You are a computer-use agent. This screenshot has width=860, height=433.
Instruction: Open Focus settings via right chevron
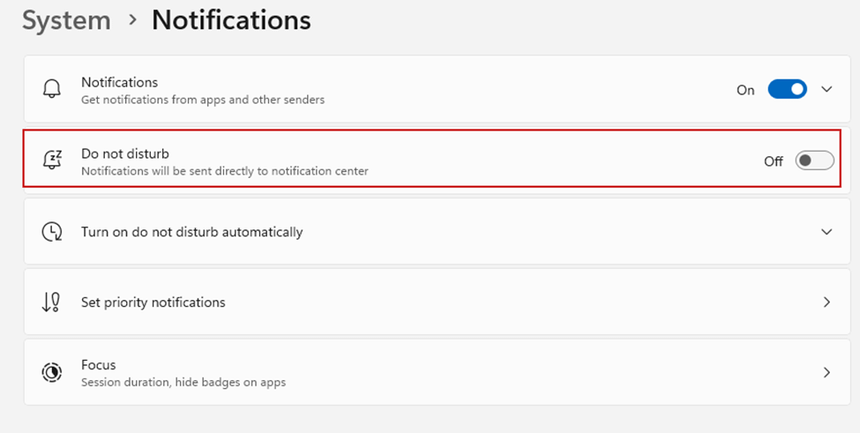pyautogui.click(x=827, y=372)
